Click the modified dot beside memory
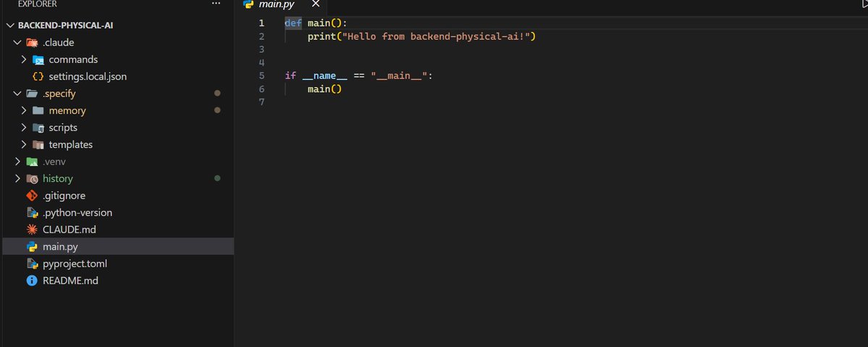This screenshot has width=868, height=347. click(x=218, y=110)
